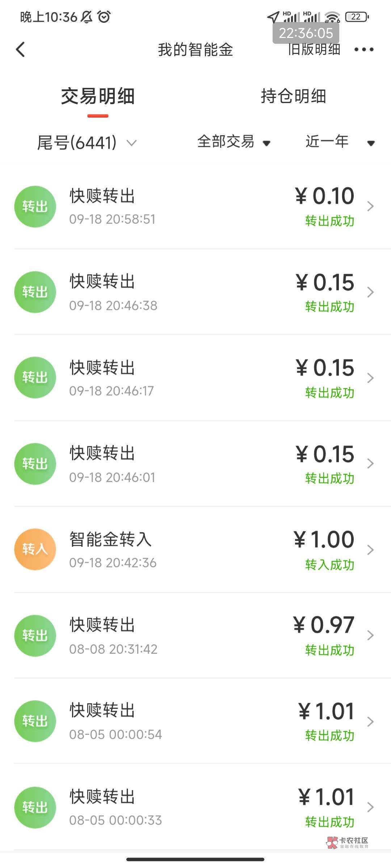Open the three-dot more options menu
The width and height of the screenshot is (391, 868).
(x=363, y=50)
